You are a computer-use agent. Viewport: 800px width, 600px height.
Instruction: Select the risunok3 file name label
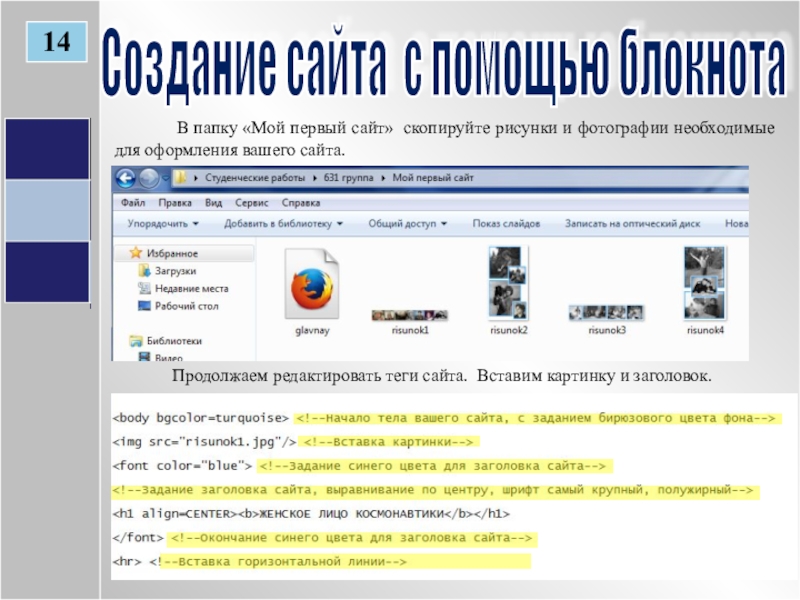click(x=607, y=330)
